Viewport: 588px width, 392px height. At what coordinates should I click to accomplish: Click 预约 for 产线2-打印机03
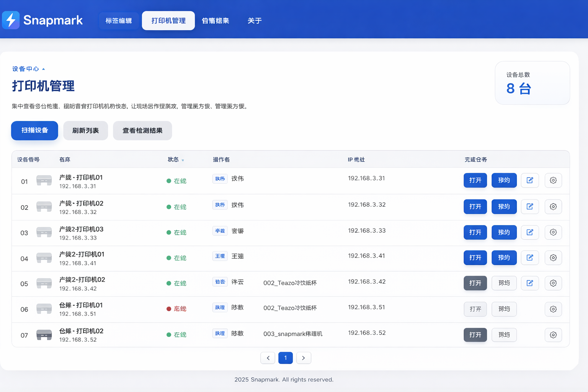click(x=504, y=232)
